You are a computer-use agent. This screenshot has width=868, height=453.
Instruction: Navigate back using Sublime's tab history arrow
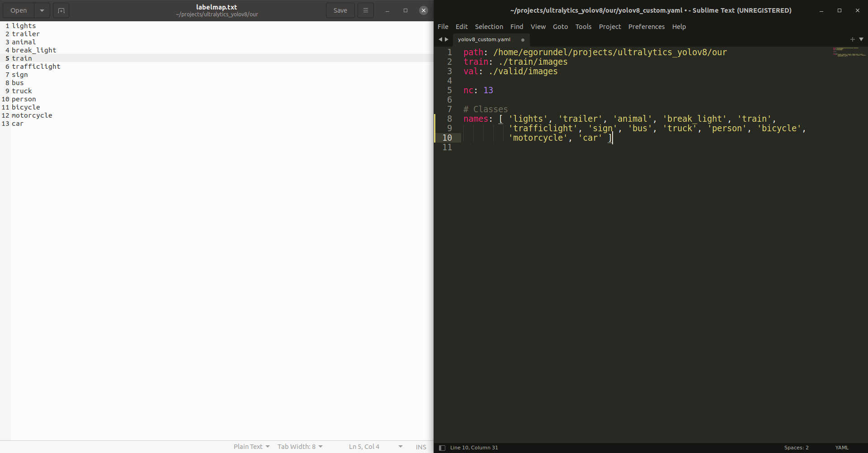coord(440,39)
